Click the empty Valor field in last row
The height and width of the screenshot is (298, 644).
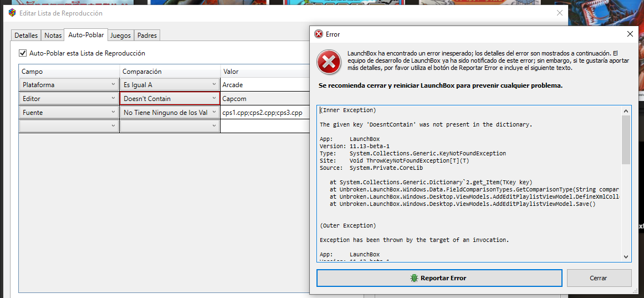pyautogui.click(x=265, y=126)
